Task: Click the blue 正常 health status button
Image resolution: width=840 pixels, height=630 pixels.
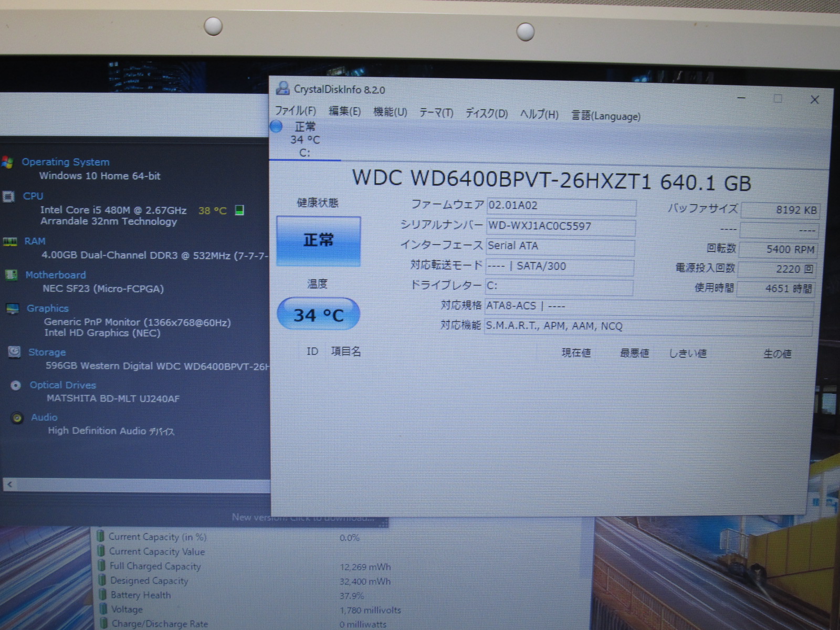Action: [x=319, y=241]
